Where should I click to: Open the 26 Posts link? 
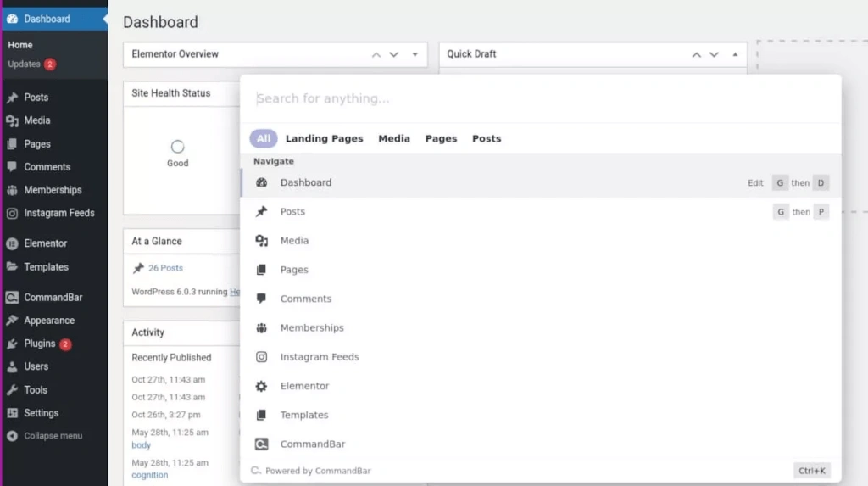(x=165, y=268)
